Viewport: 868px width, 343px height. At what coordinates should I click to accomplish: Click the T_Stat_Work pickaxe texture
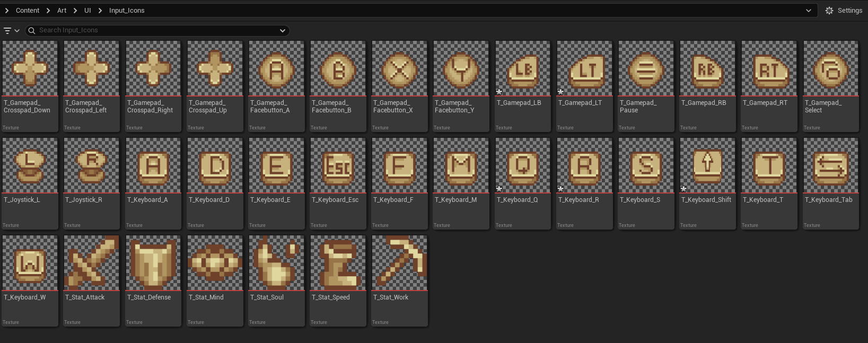399,263
